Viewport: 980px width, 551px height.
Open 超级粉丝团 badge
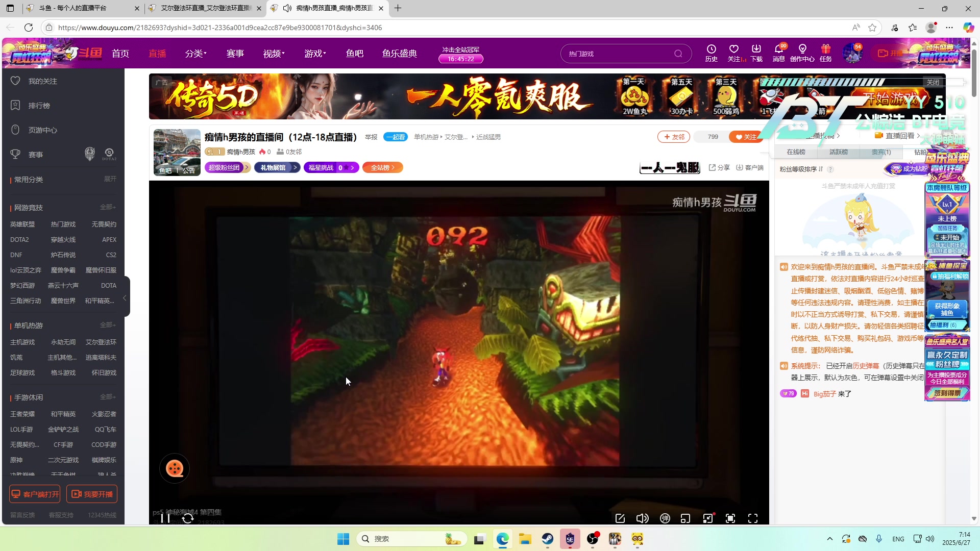pos(228,167)
